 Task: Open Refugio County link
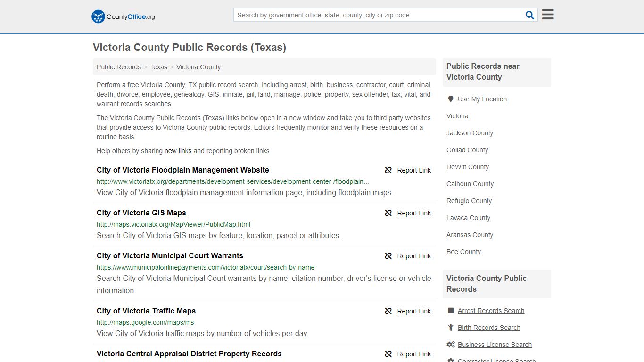tap(469, 201)
